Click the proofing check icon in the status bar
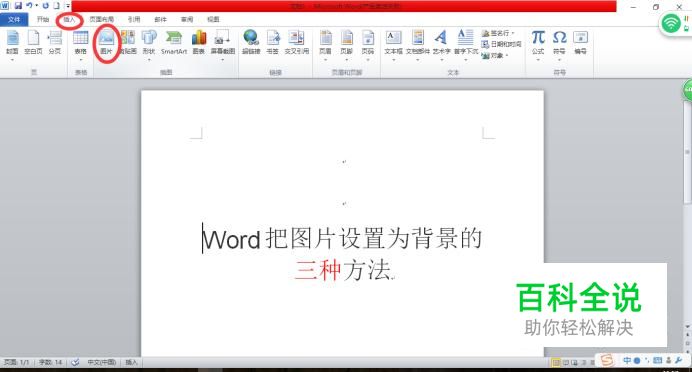The height and width of the screenshot is (372, 692). pyautogui.click(x=75, y=362)
